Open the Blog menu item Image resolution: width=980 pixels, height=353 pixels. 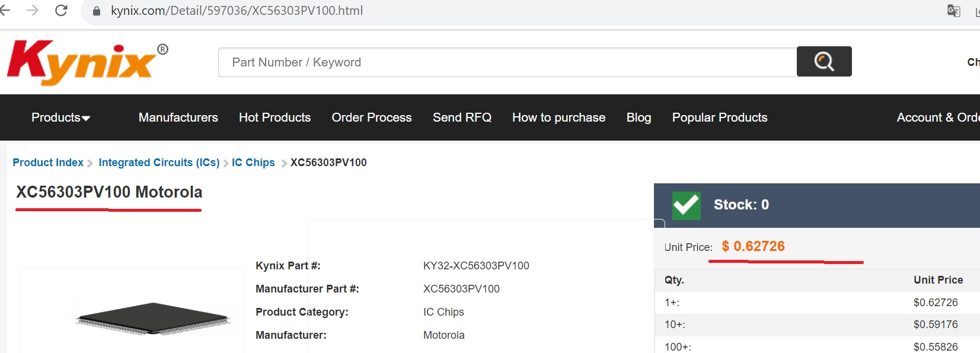point(639,117)
